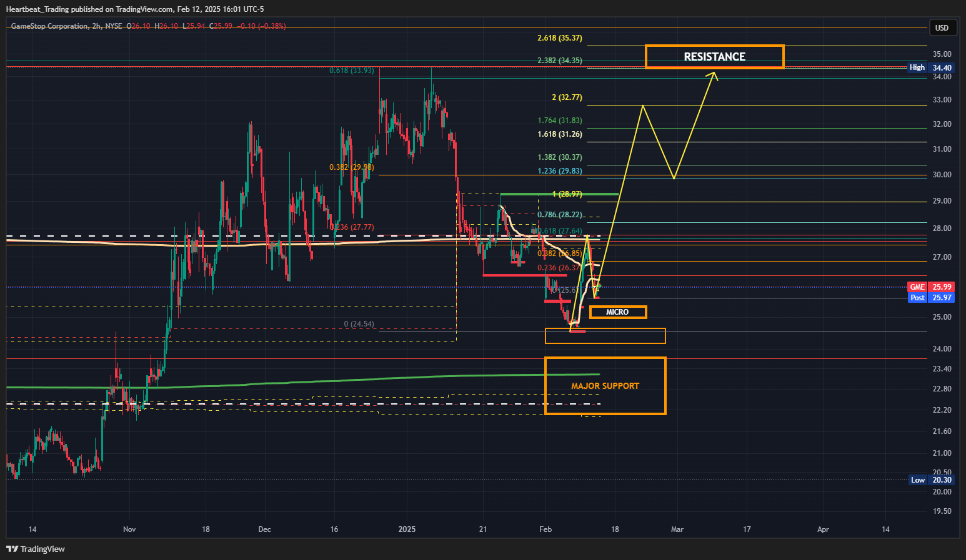
Task: Click the O26.10 open value
Action: [x=138, y=26]
